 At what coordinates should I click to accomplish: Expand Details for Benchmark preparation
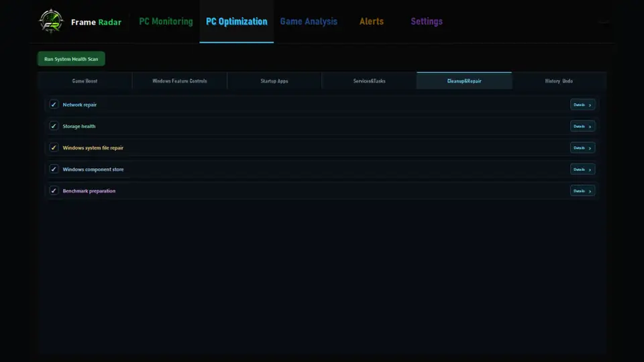582,191
